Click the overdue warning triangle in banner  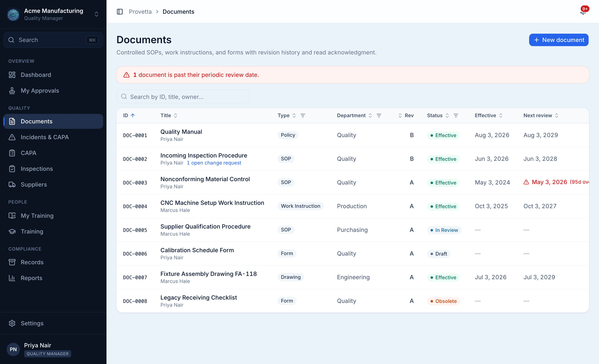click(126, 75)
